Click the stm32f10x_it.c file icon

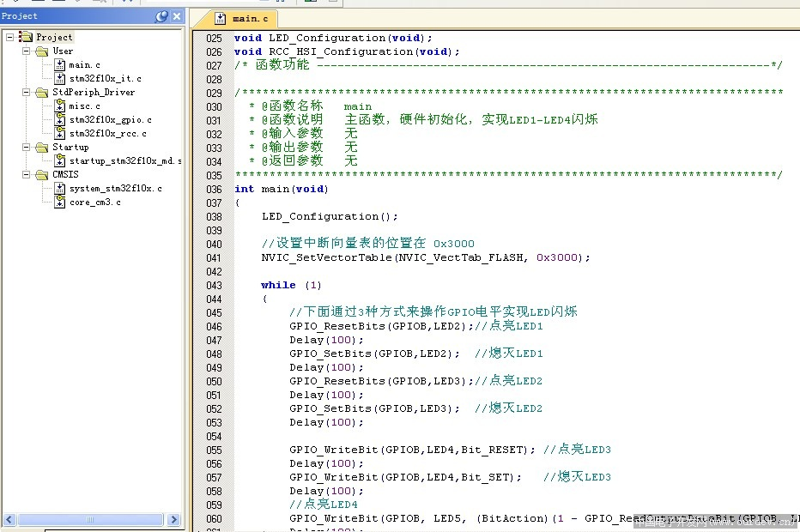pyautogui.click(x=60, y=79)
